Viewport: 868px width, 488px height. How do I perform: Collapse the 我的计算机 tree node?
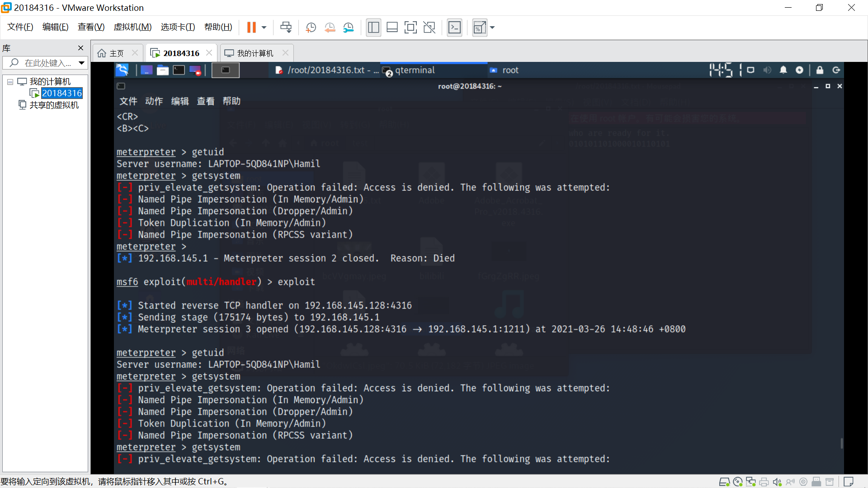[x=10, y=82]
